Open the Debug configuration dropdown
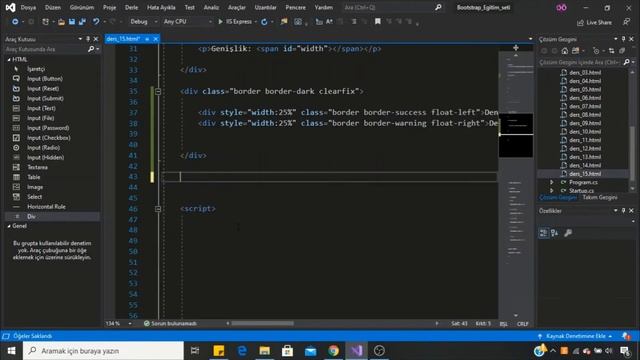The image size is (640, 360). point(144,22)
